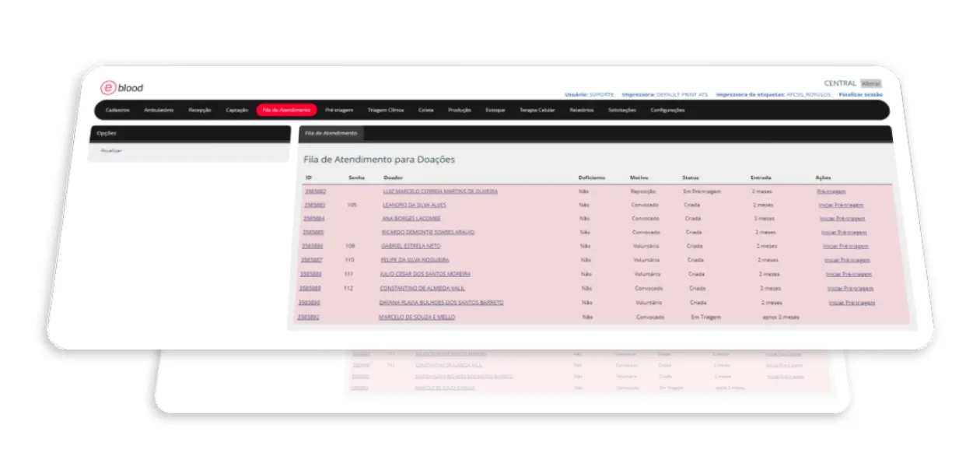Switch to the Fila de Atendimento tab
The image size is (980, 474).
tap(330, 133)
